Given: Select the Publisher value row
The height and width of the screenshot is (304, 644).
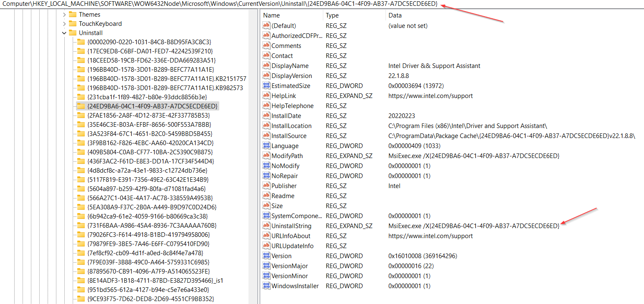Looking at the screenshot, I should point(284,186).
